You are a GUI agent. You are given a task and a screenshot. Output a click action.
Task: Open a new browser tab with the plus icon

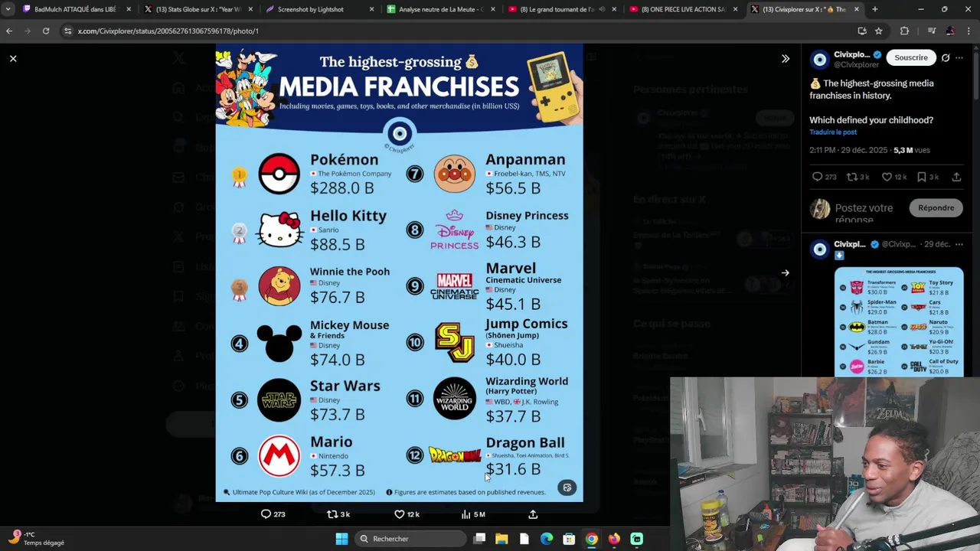tap(874, 9)
